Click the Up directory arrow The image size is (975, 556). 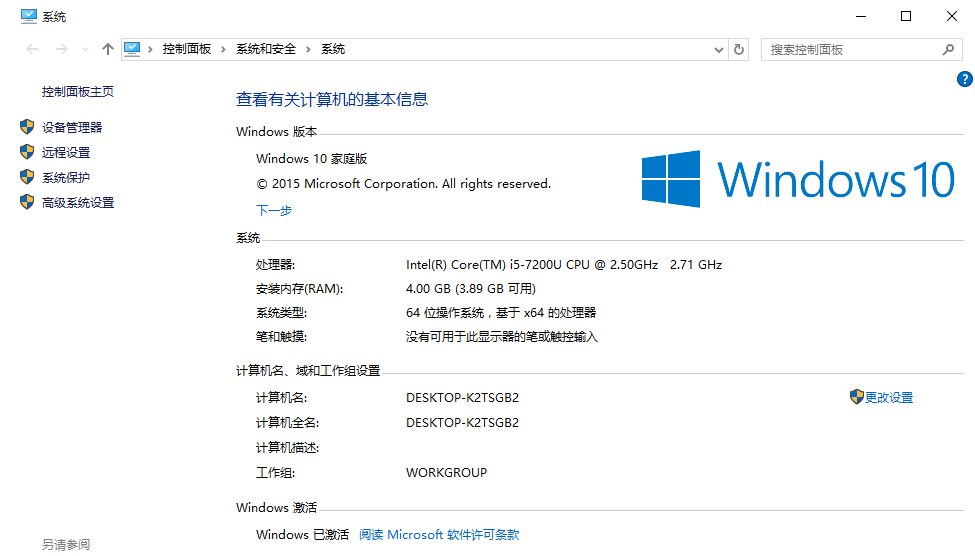point(108,49)
